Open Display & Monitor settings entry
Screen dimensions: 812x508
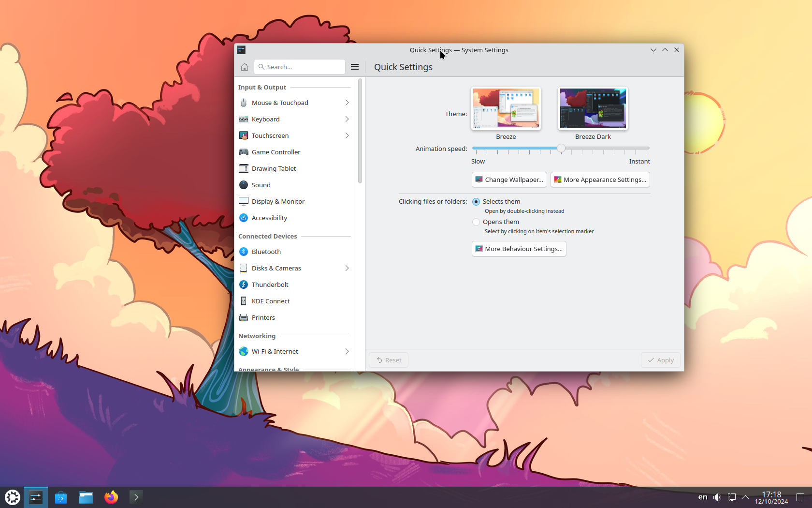point(295,201)
